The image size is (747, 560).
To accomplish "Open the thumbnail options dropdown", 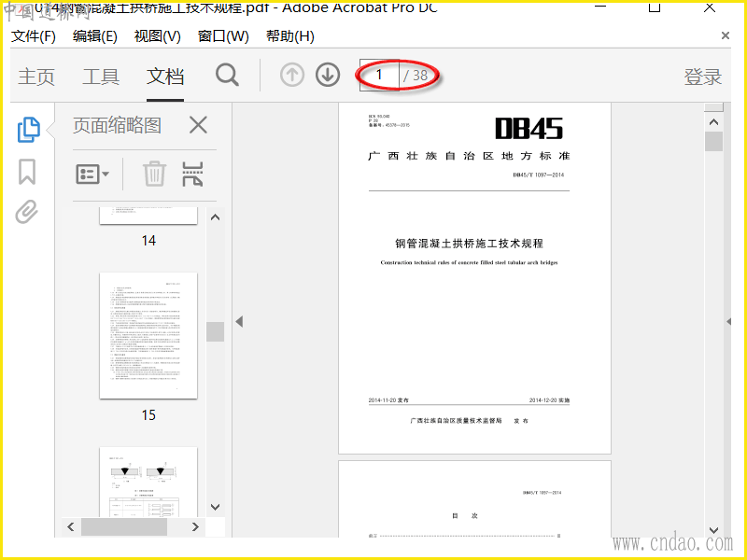I will [92, 174].
